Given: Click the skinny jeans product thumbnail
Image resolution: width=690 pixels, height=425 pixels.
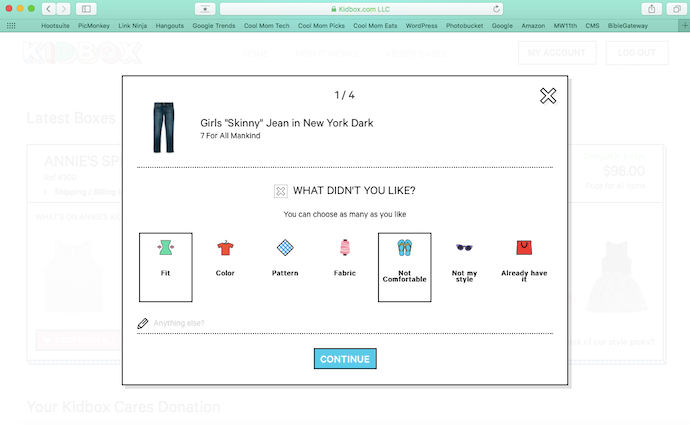Looking at the screenshot, I should 164,128.
